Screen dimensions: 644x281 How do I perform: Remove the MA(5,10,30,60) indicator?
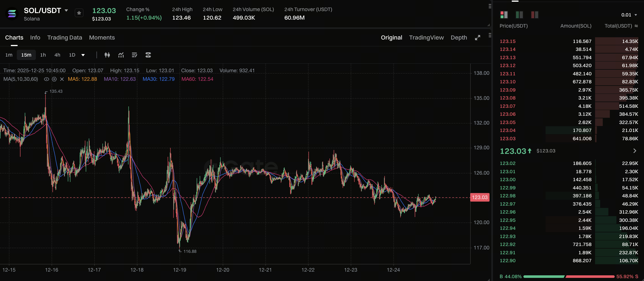point(62,79)
